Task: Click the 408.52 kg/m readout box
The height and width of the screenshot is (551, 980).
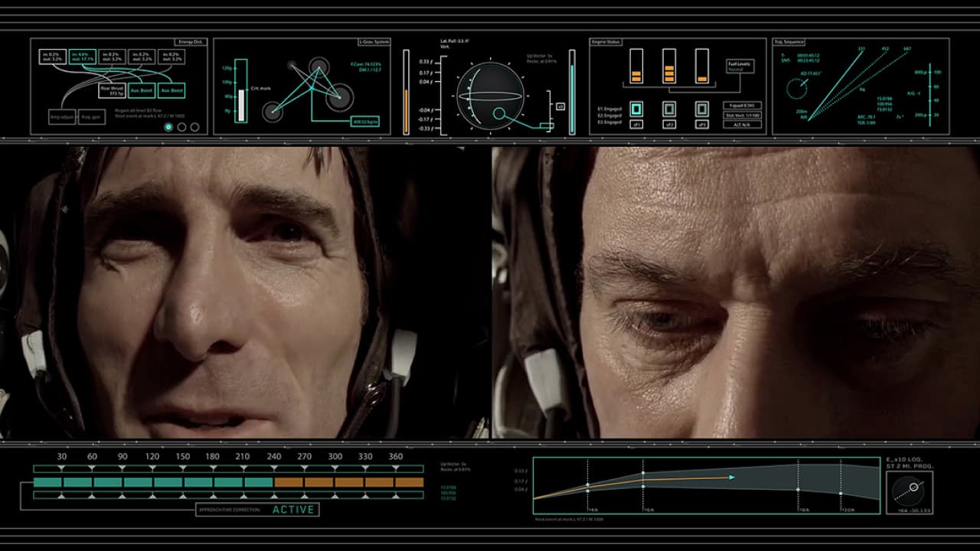Action: click(366, 122)
